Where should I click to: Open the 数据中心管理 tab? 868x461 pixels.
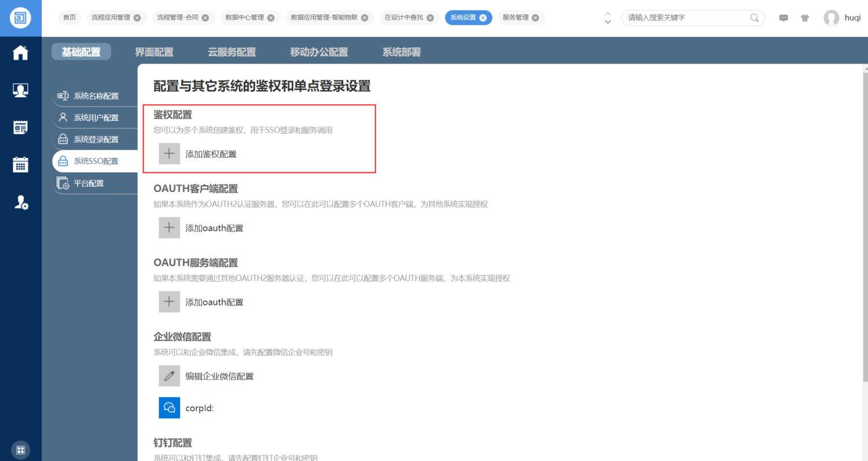tap(244, 18)
